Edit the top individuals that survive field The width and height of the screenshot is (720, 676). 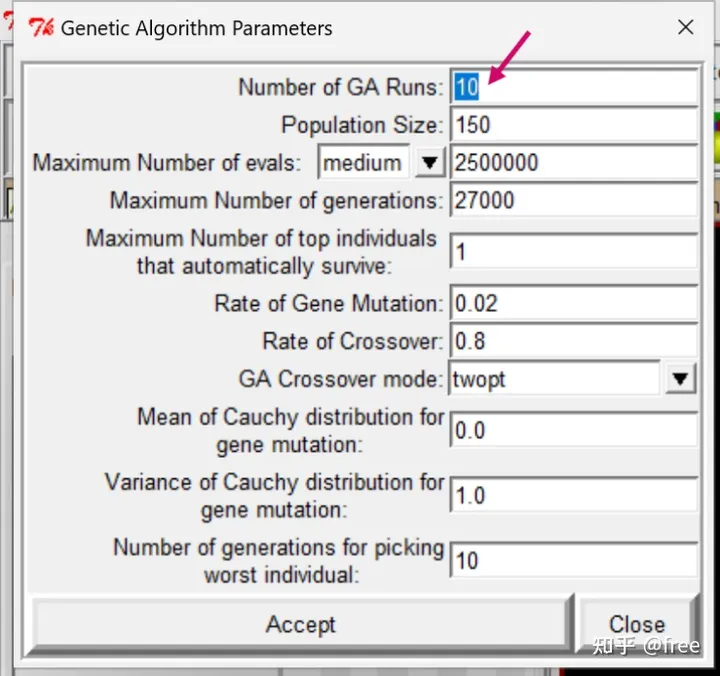pos(573,252)
